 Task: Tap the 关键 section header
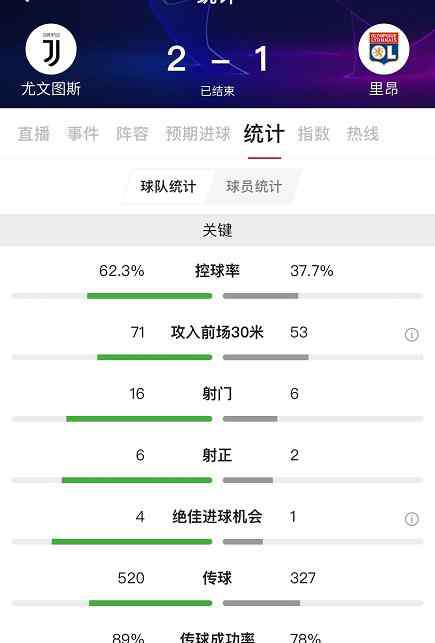coord(217,230)
